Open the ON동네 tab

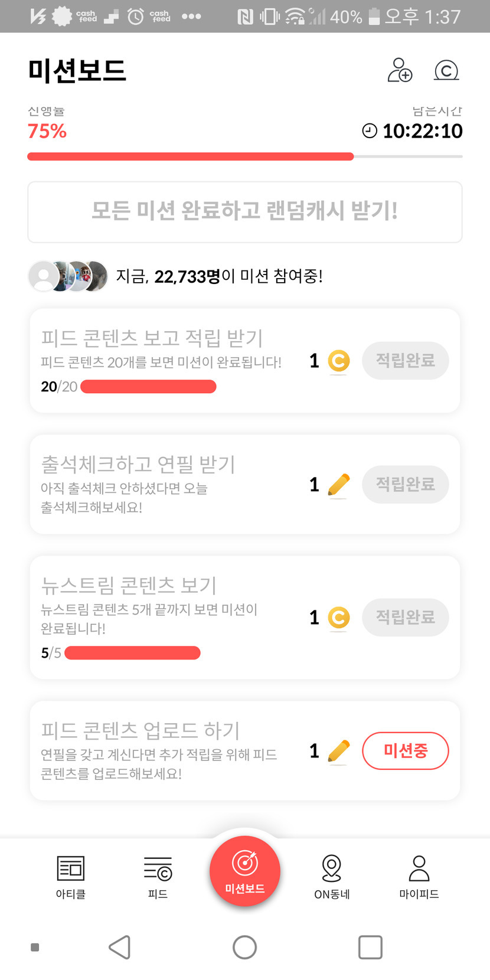pos(332,877)
